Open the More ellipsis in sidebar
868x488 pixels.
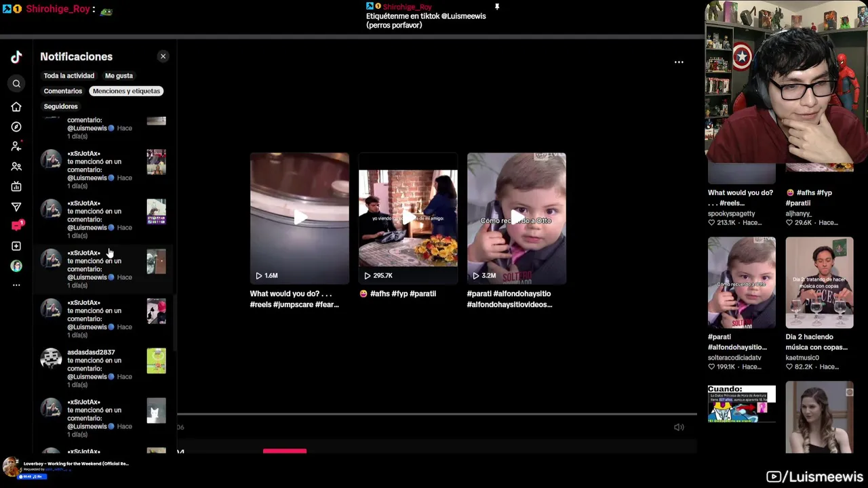coord(16,285)
